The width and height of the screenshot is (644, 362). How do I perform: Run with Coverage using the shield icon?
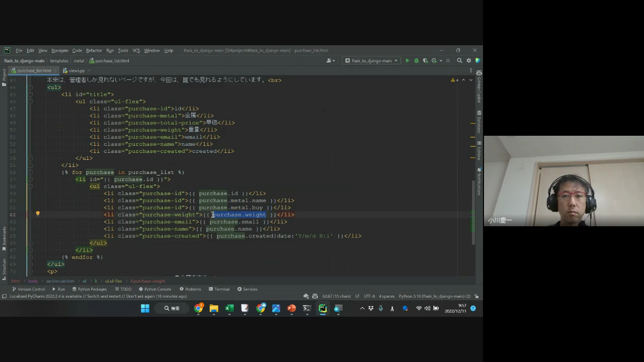425,61
